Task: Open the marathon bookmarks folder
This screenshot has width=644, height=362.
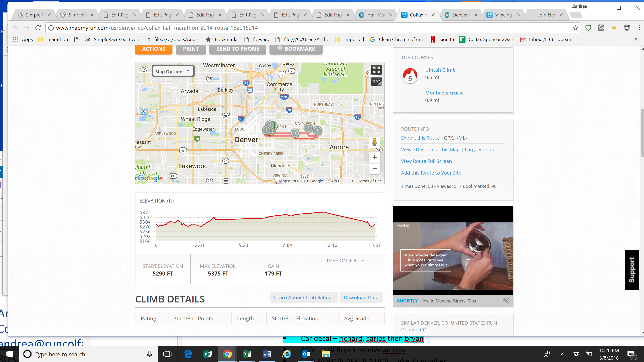Action: [53, 39]
